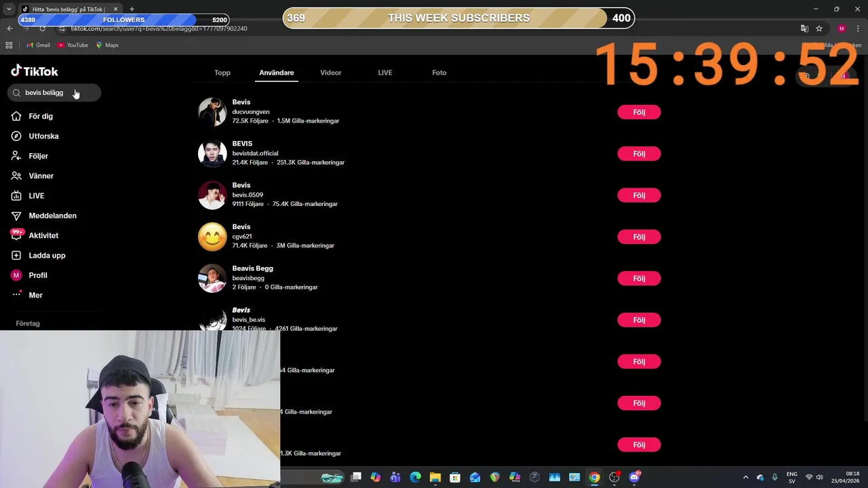This screenshot has height=488, width=868.
Task: Expand the Företag footer section
Action: click(28, 323)
